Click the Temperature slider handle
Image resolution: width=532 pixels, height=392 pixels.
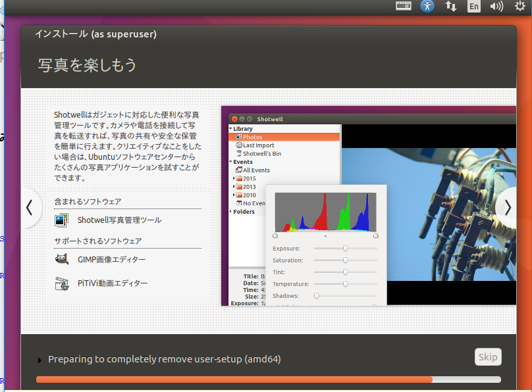[x=346, y=284]
